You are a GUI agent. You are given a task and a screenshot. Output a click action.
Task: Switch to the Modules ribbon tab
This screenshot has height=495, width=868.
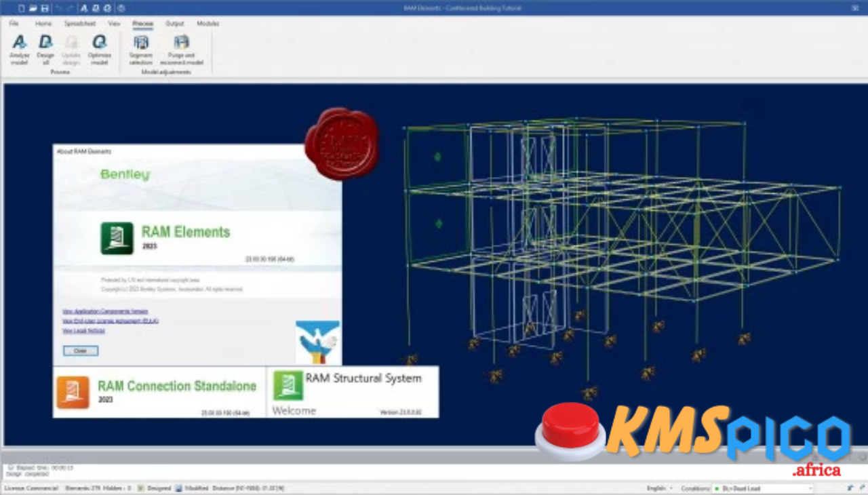(x=208, y=23)
